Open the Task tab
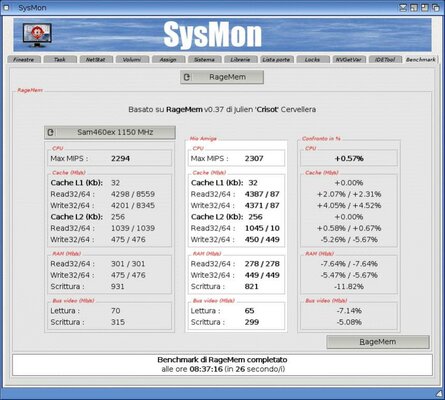This screenshot has height=400, width=445. (x=60, y=59)
